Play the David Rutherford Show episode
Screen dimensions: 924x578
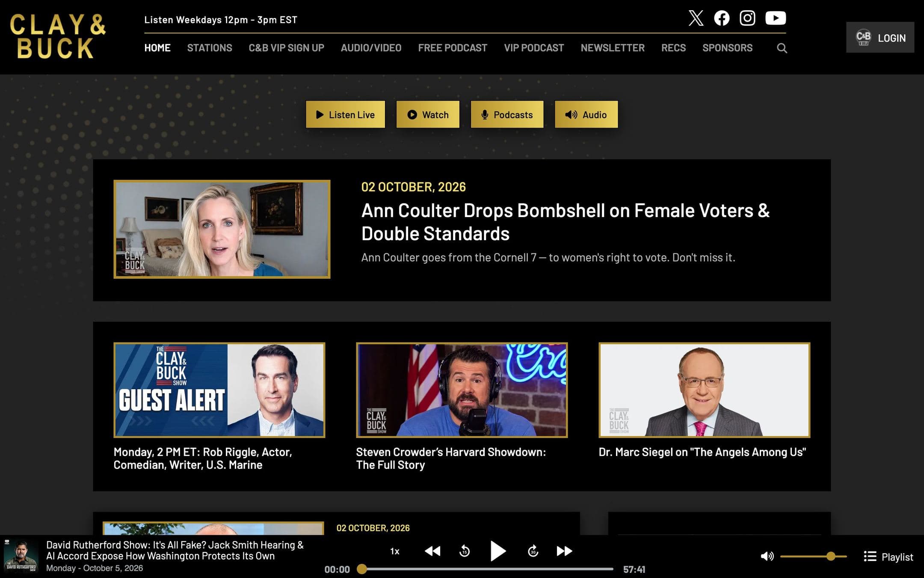(x=498, y=551)
